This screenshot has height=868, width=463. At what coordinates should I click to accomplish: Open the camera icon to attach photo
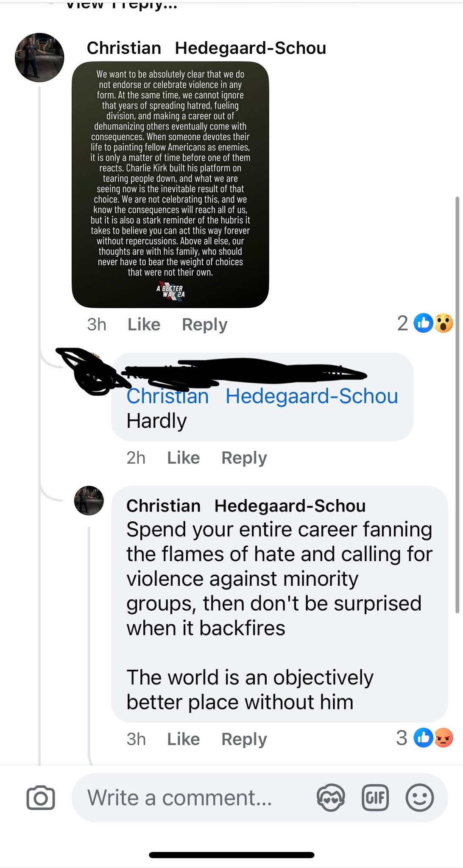tap(41, 798)
